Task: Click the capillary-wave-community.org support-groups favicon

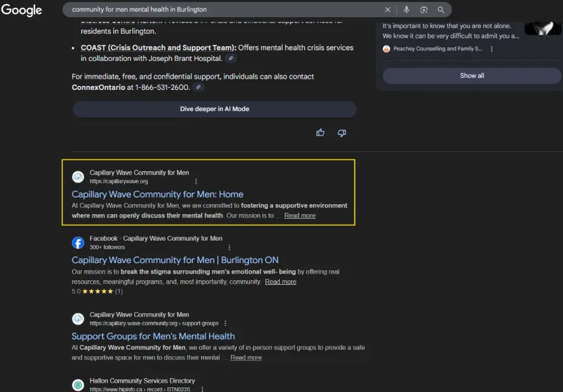Action: pos(78,319)
